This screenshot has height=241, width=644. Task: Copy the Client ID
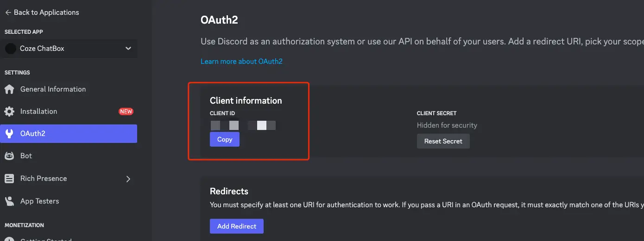click(x=225, y=139)
